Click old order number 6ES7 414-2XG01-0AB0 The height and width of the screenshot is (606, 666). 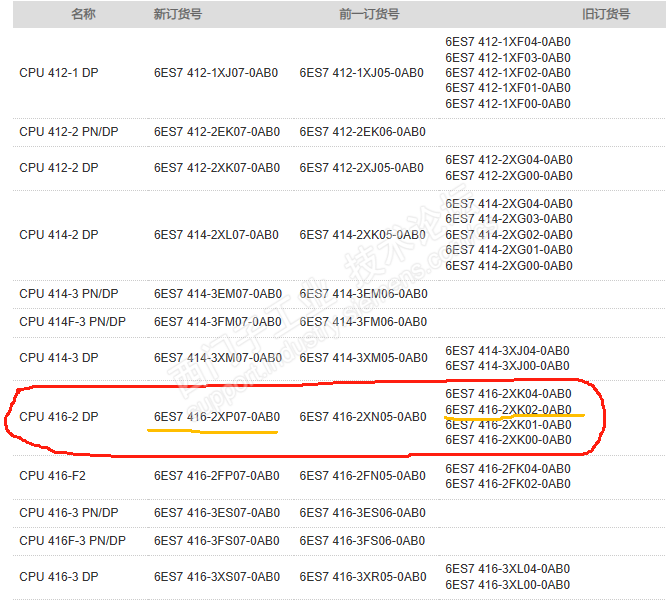click(x=509, y=250)
